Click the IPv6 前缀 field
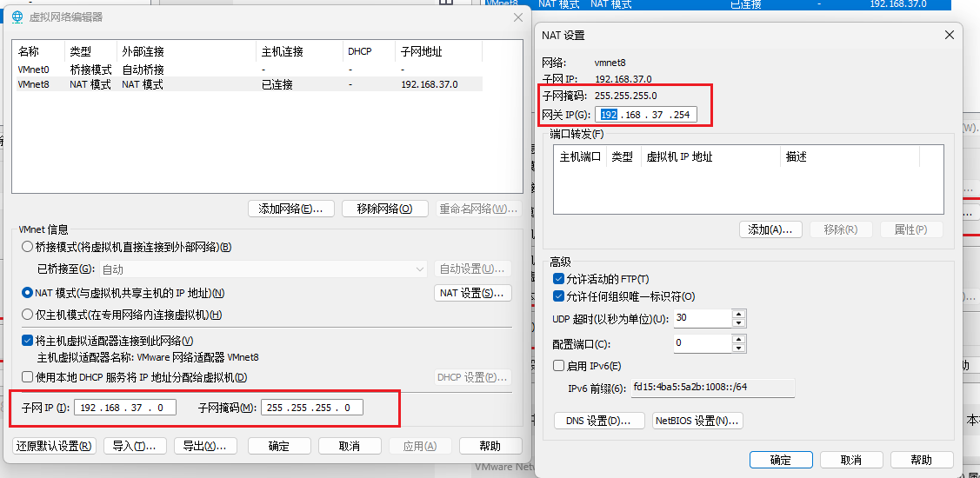This screenshot has width=980, height=478. click(712, 388)
